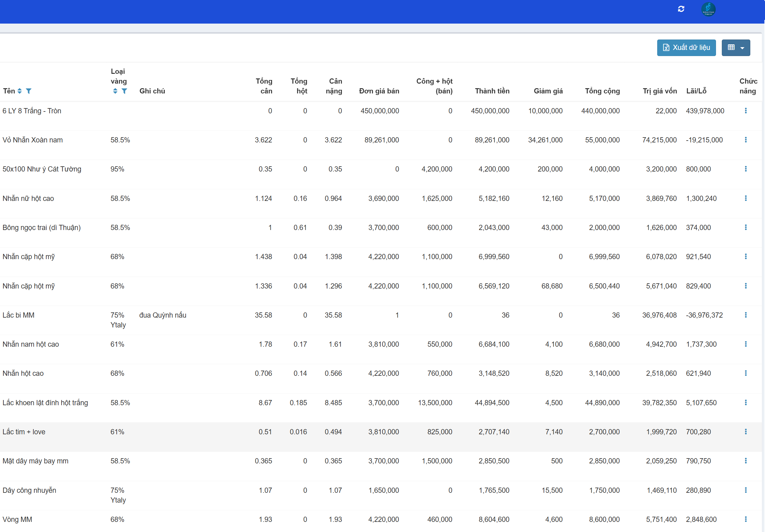Click the 13,500,000 labor cost cell
The width and height of the screenshot is (765, 532).
(x=435, y=403)
